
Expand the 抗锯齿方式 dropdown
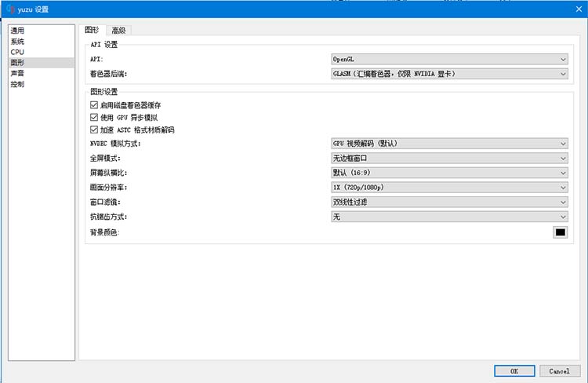point(449,216)
